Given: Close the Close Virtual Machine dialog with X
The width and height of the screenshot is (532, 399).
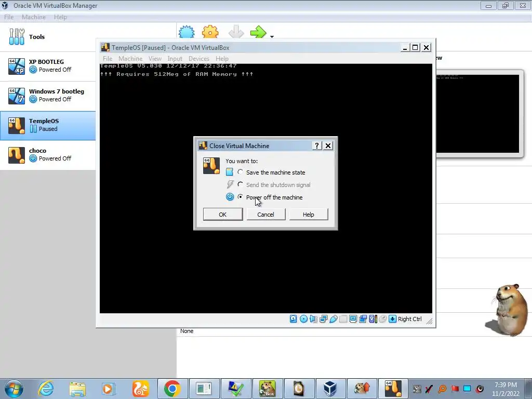Looking at the screenshot, I should pyautogui.click(x=328, y=145).
